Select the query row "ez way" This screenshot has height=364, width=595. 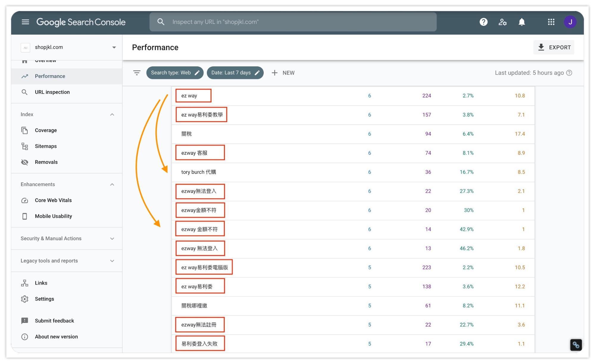[353, 96]
